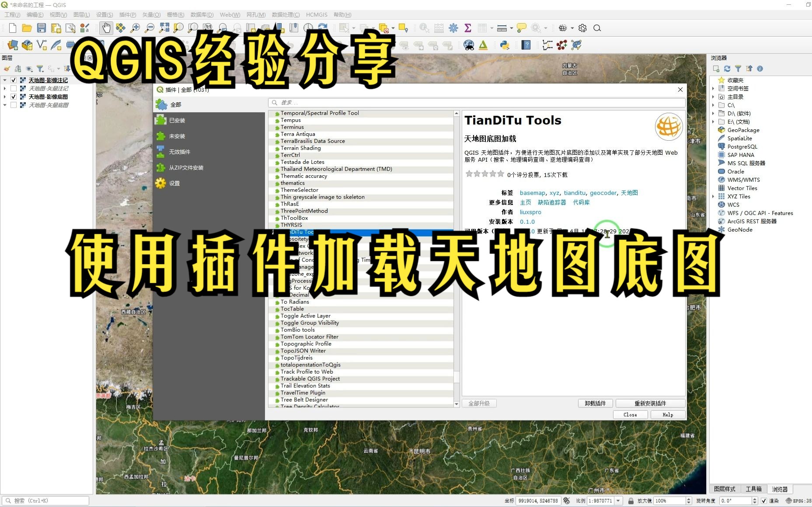This screenshot has height=507, width=812.
Task: Open the HCMGIS menu
Action: coord(317,14)
